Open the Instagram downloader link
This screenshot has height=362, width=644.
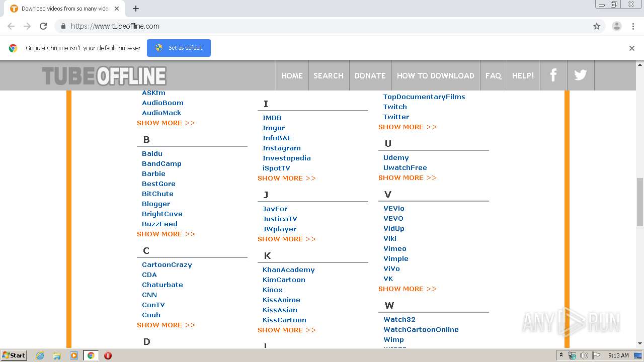[281, 148]
